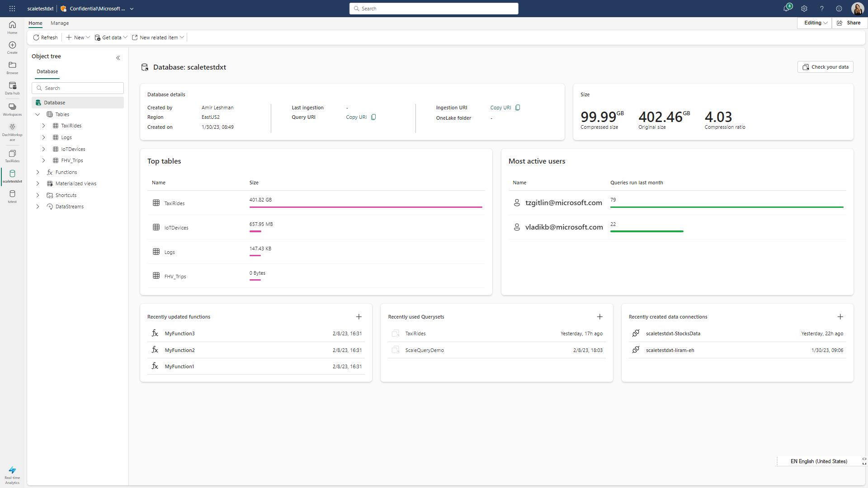Open the tztest database from the sidebar
Screen dimensions: 868x488
tap(12, 195)
